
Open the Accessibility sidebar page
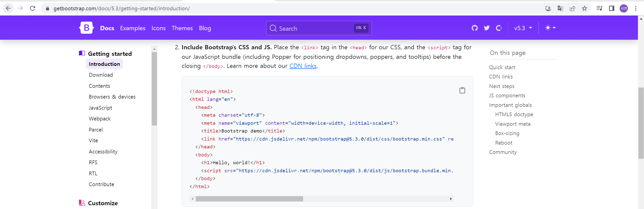click(103, 152)
